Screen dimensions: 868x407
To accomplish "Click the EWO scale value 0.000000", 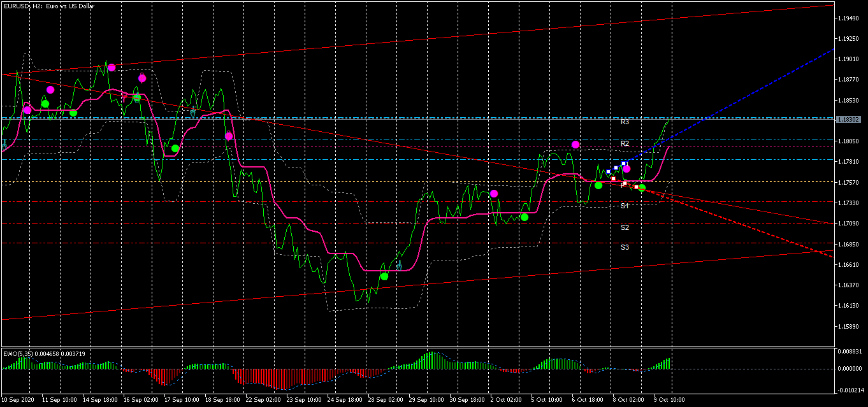I will [x=851, y=368].
